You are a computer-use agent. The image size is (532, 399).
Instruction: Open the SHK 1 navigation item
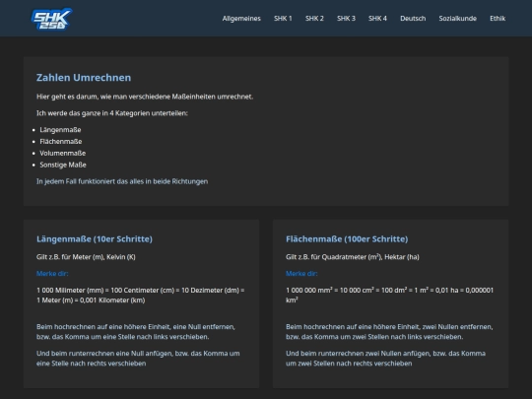tap(283, 19)
